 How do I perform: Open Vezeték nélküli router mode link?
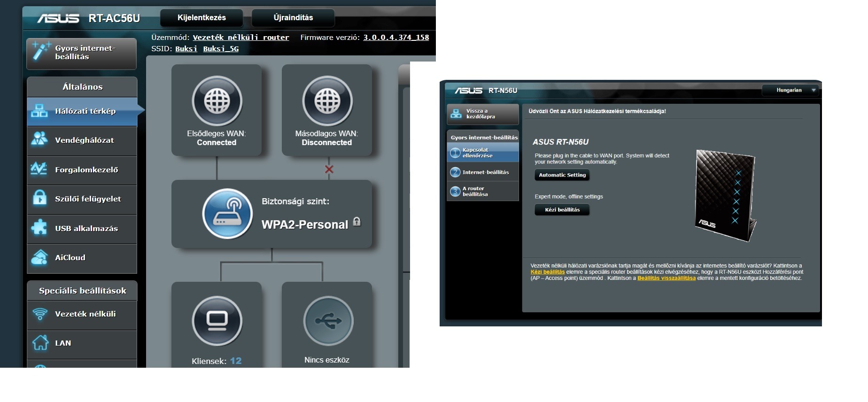click(x=241, y=38)
